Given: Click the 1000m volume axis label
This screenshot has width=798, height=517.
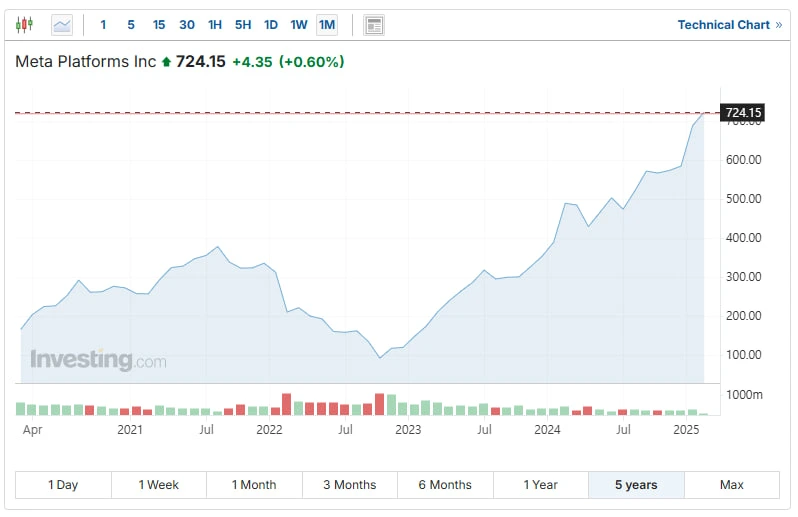Looking at the screenshot, I should tap(744, 395).
